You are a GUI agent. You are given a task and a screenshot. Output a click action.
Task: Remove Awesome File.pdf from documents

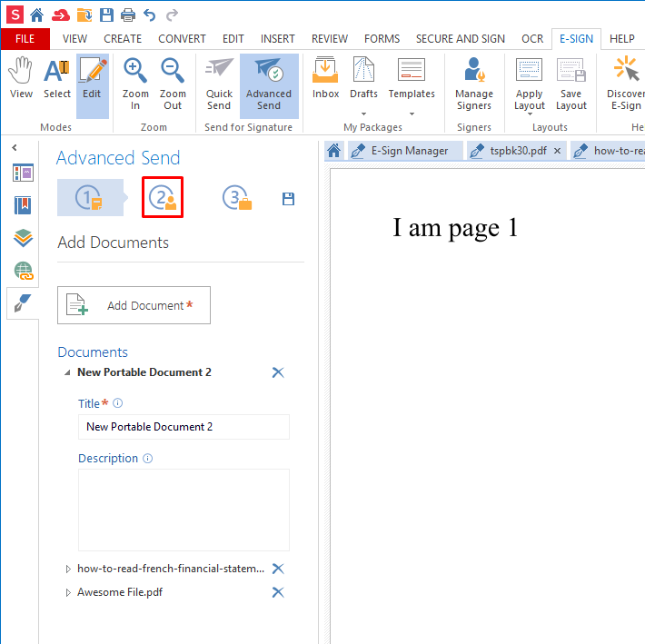(278, 592)
